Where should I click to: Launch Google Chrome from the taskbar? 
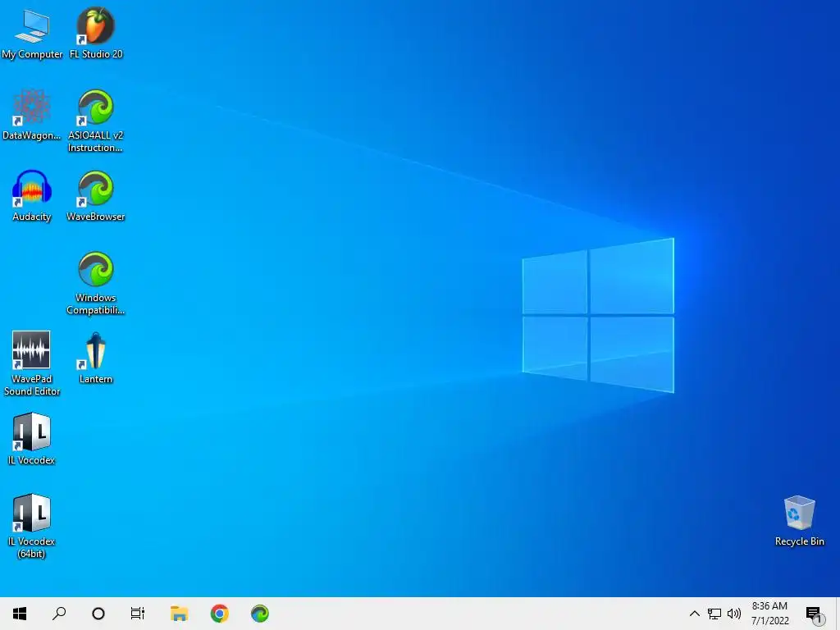(220, 614)
